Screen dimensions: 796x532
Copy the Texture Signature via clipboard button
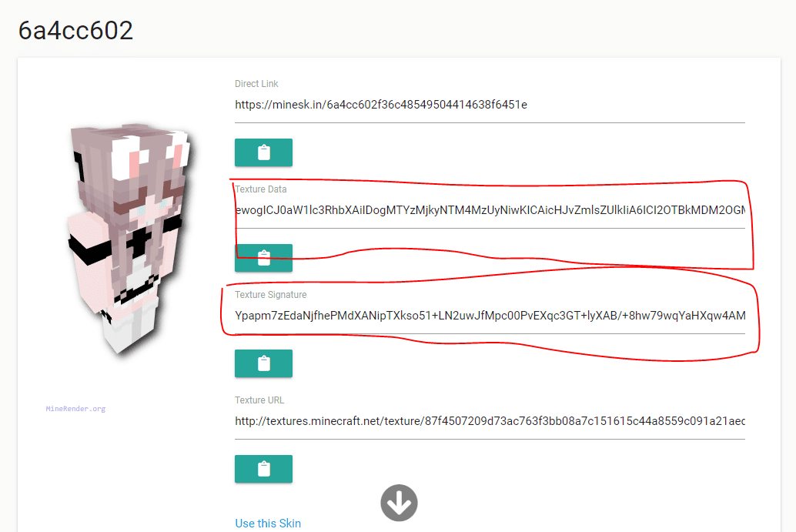point(263,363)
